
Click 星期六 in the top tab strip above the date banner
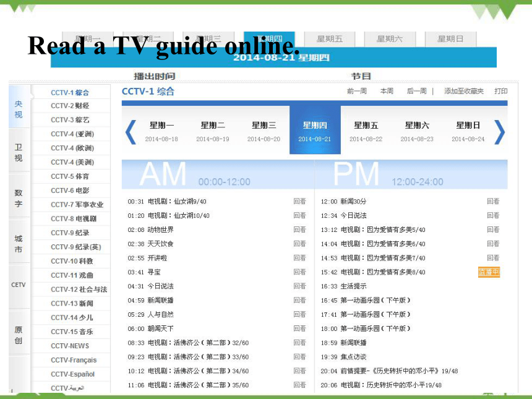coord(390,39)
